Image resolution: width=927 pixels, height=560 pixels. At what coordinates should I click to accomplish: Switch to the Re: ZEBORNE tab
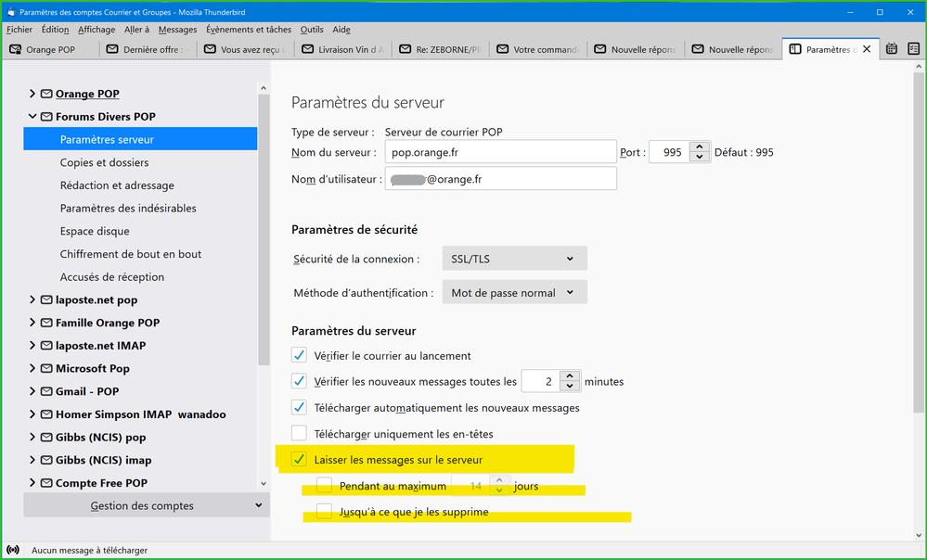pos(441,50)
